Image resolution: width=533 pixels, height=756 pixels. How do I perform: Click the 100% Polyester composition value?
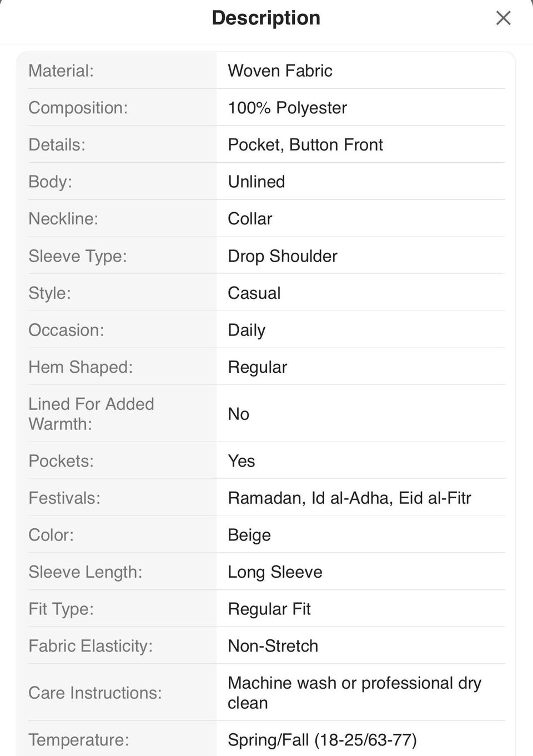(287, 108)
